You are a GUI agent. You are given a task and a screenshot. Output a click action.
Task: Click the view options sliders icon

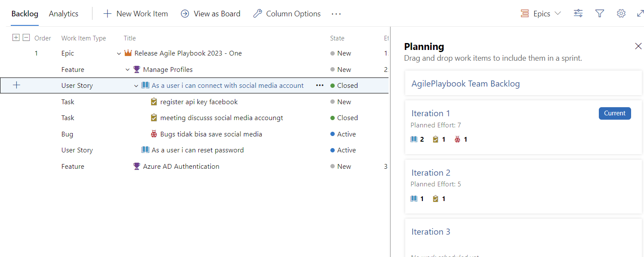coord(578,13)
